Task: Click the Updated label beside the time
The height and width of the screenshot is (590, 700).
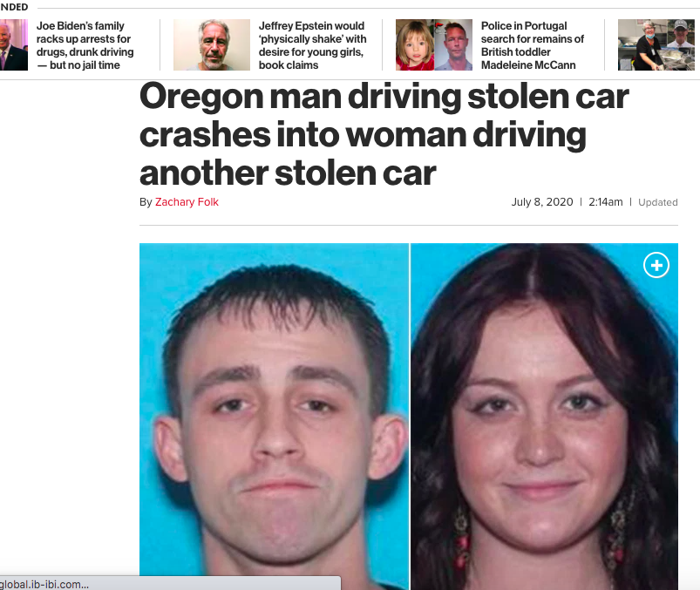Action: pyautogui.click(x=657, y=202)
